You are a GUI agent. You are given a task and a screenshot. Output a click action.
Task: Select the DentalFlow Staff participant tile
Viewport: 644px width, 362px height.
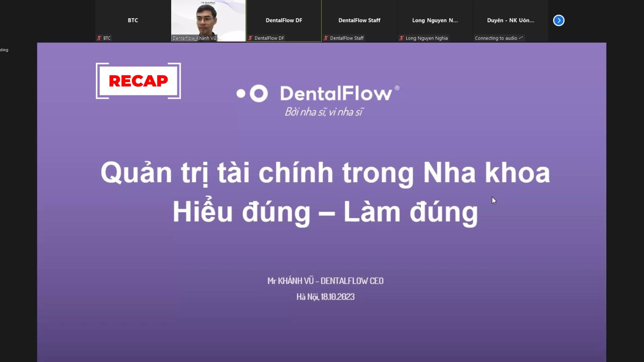(x=360, y=21)
